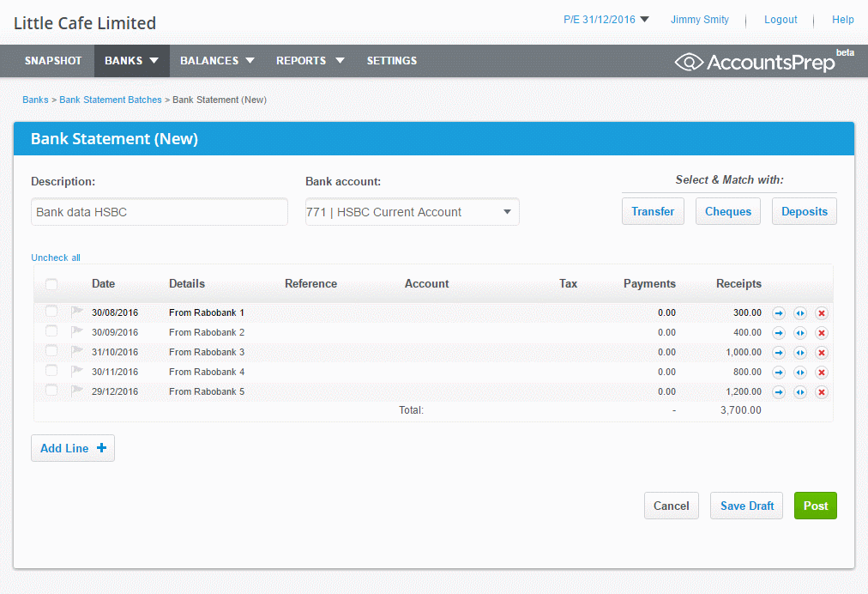Click the Total receipts value 3,700.00

tap(741, 410)
